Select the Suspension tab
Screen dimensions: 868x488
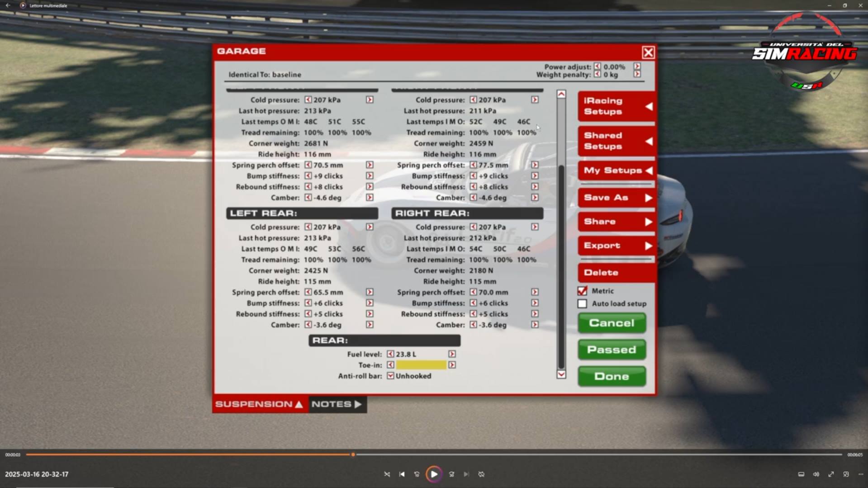click(259, 404)
